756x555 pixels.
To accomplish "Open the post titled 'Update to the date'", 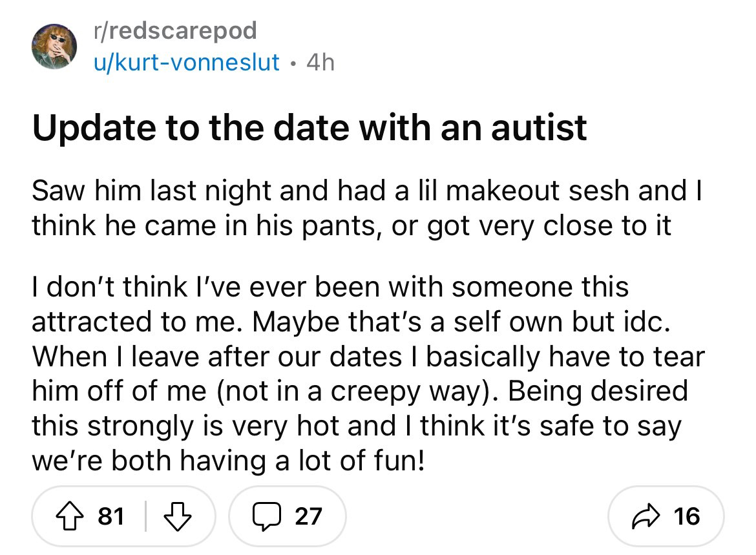I will (310, 127).
